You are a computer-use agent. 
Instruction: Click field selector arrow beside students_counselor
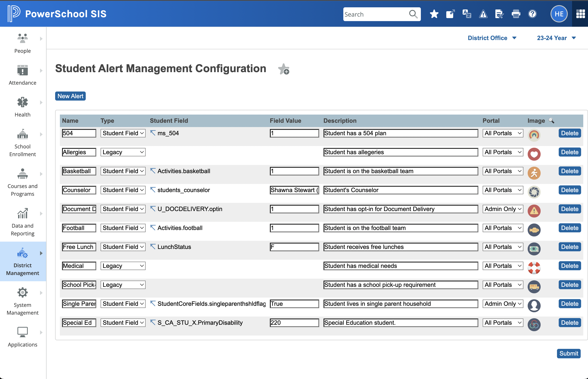click(x=153, y=190)
